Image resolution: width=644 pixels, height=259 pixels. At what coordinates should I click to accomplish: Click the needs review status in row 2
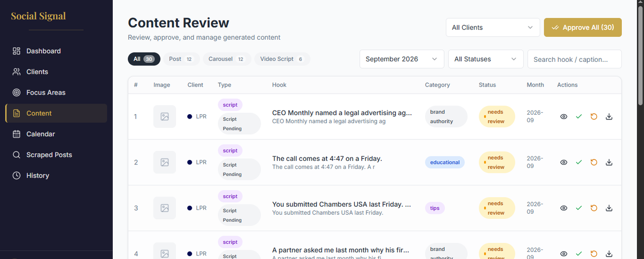tap(497, 162)
